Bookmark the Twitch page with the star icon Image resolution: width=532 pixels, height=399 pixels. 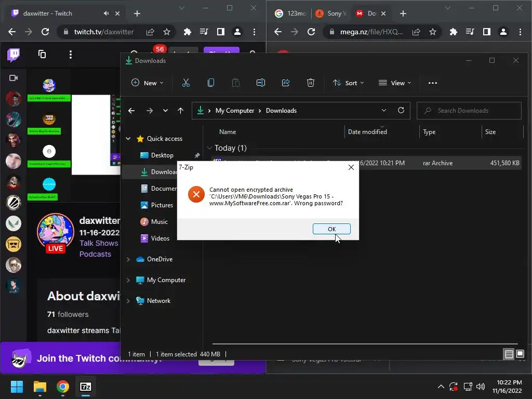click(x=167, y=32)
